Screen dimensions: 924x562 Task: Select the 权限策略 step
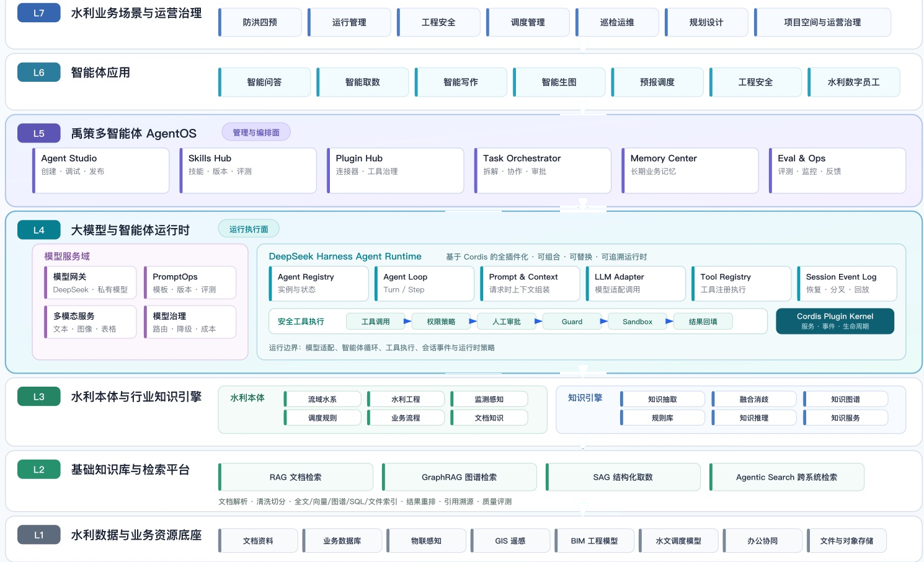tap(441, 322)
